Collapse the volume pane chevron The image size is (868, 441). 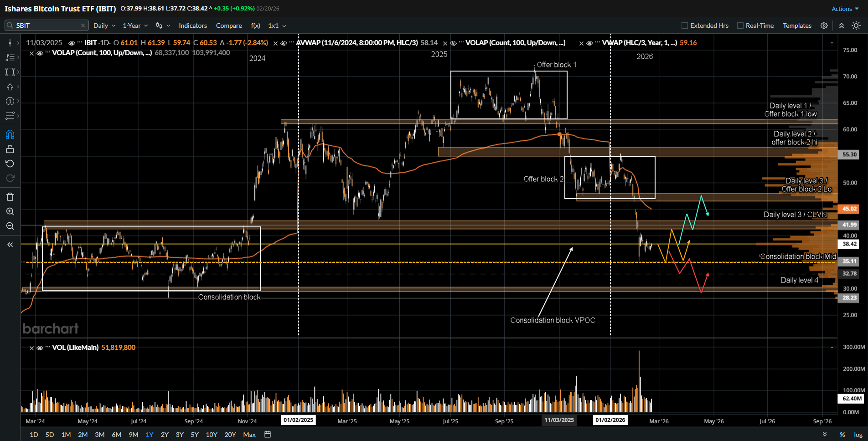pos(832,348)
